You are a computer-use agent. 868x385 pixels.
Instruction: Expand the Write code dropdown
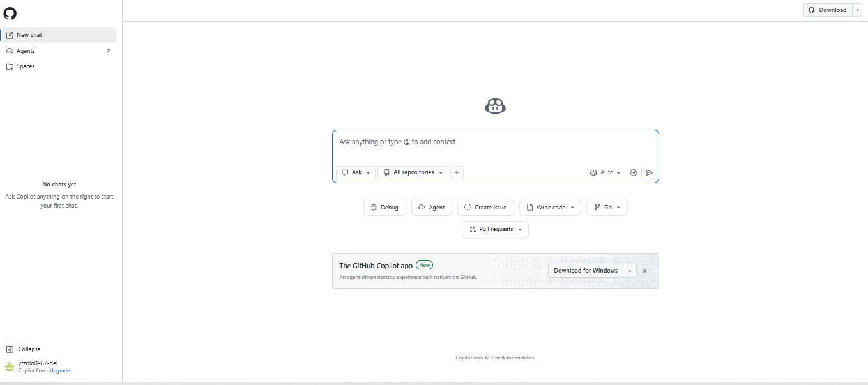click(550, 208)
